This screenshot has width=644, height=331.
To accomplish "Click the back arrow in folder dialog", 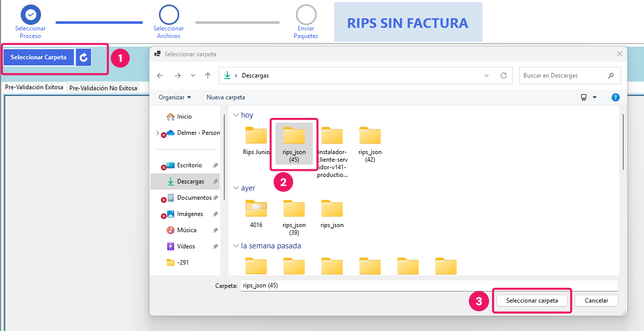I will pos(160,76).
